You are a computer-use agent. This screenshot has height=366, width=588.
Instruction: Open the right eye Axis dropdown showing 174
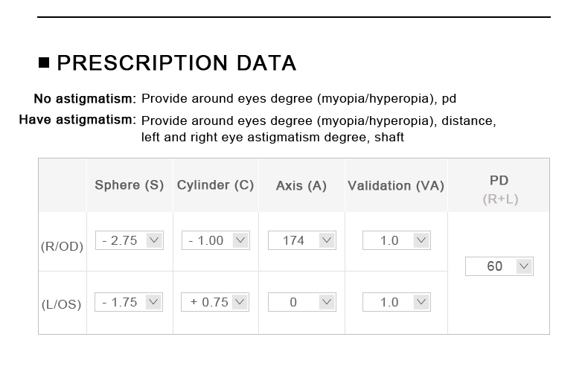tap(302, 240)
